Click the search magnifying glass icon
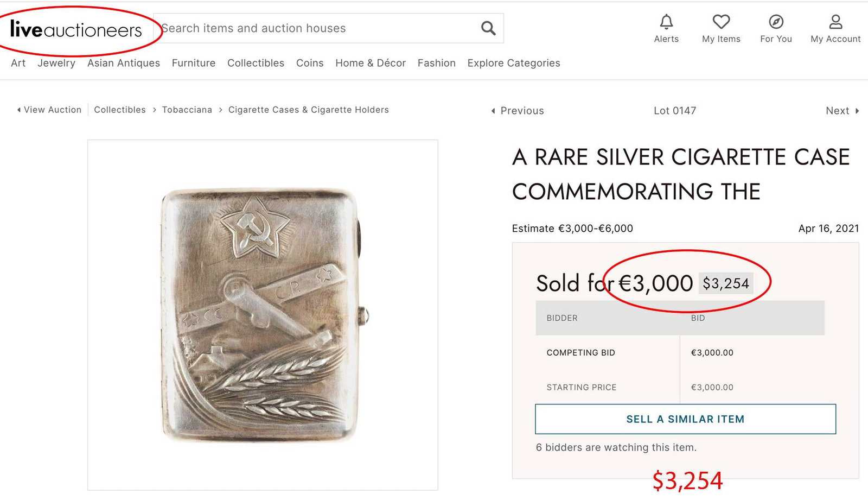Screen dimensions: 868x500 487,28
